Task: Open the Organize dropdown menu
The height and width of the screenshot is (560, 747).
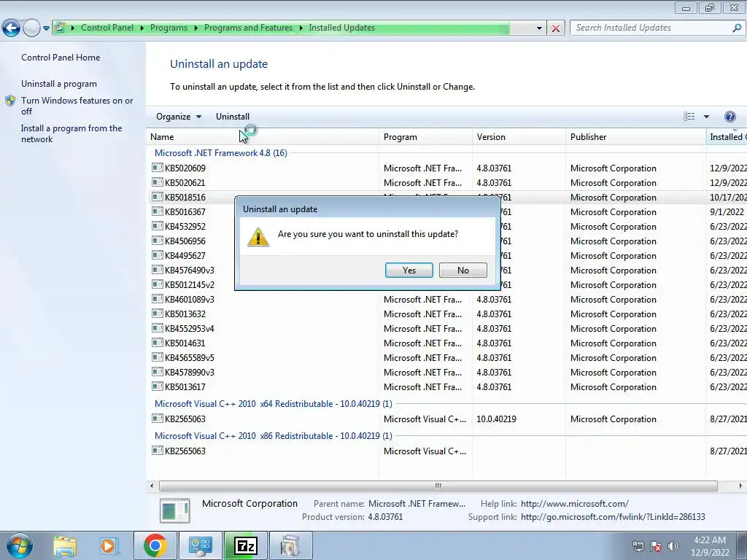Action: coord(178,117)
